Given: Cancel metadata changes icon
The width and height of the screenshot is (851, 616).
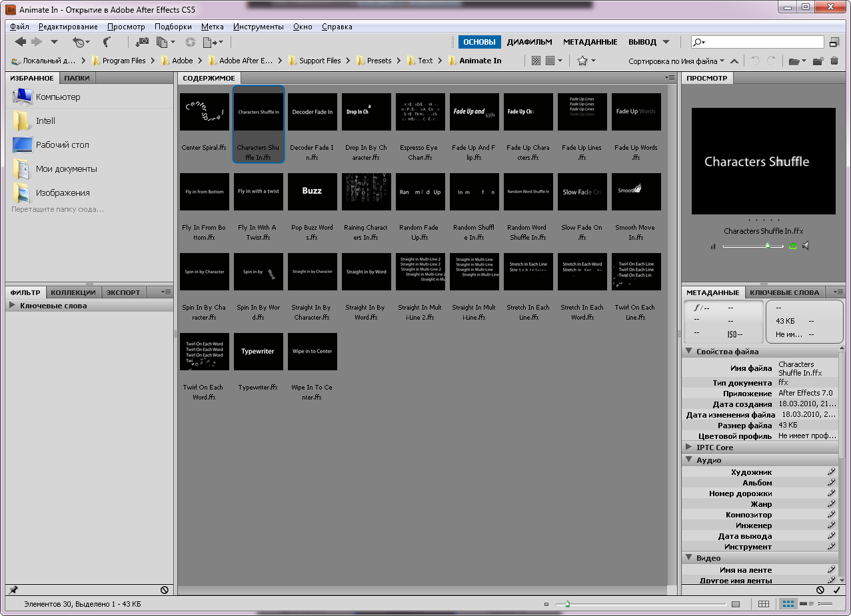Looking at the screenshot, I should [820, 590].
